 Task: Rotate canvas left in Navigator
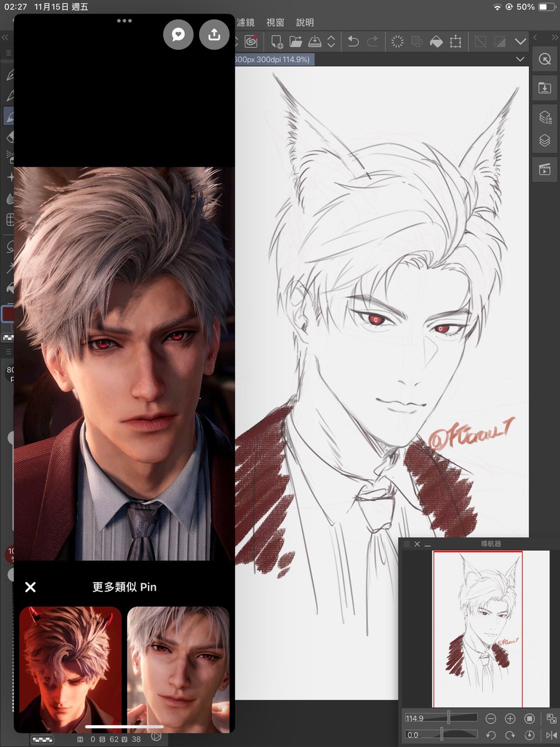(491, 735)
